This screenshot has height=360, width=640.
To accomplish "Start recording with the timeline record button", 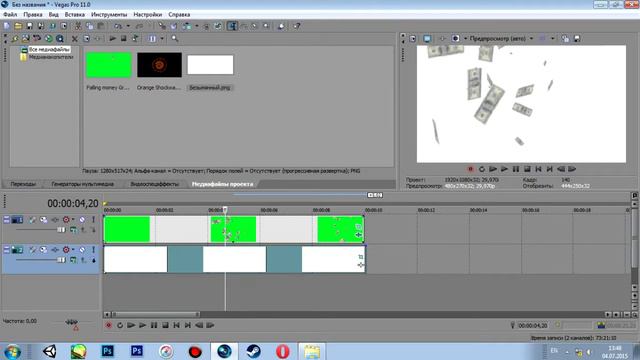I will point(109,325).
